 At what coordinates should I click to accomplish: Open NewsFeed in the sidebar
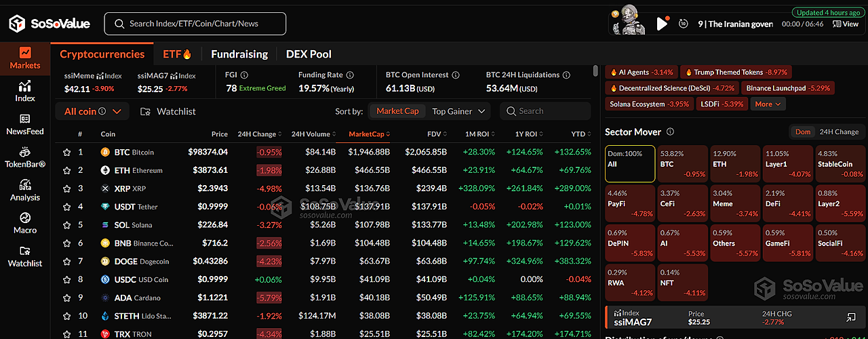tap(25, 125)
